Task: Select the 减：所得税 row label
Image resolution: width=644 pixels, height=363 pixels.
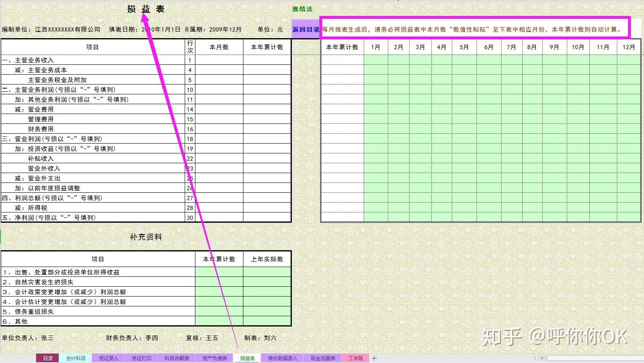Action: (93, 208)
